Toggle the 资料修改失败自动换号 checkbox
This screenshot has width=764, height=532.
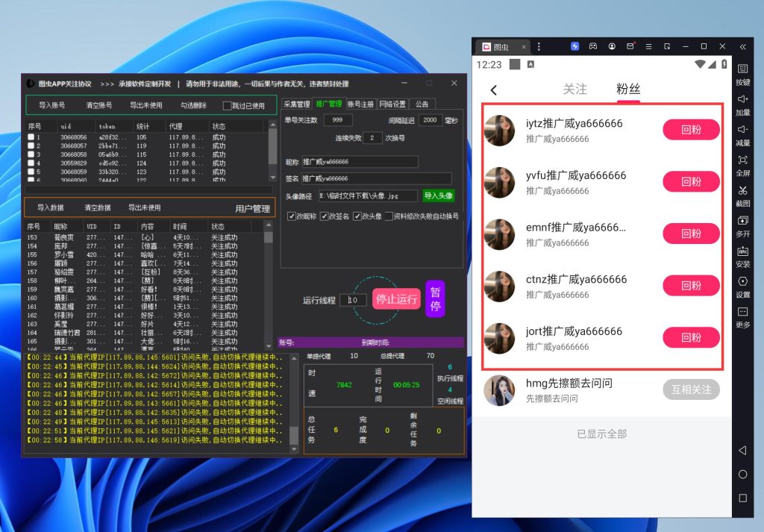(x=389, y=216)
